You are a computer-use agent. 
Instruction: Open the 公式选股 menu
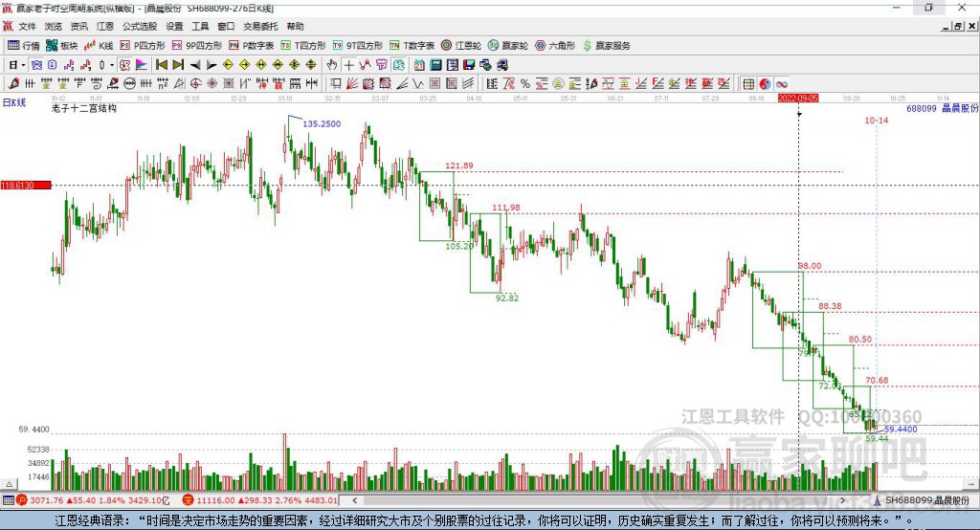pyautogui.click(x=140, y=26)
